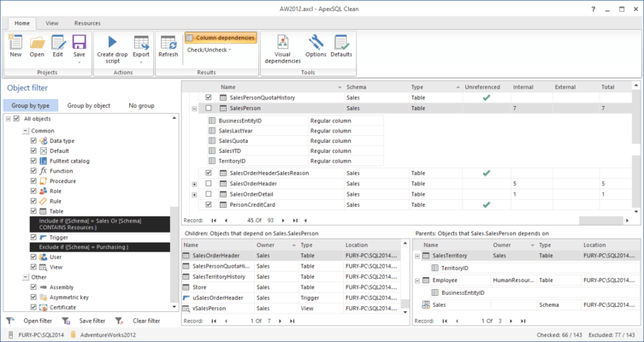Click the object filter tree scrollbar
This screenshot has width=644, height=342.
tap(174, 255)
